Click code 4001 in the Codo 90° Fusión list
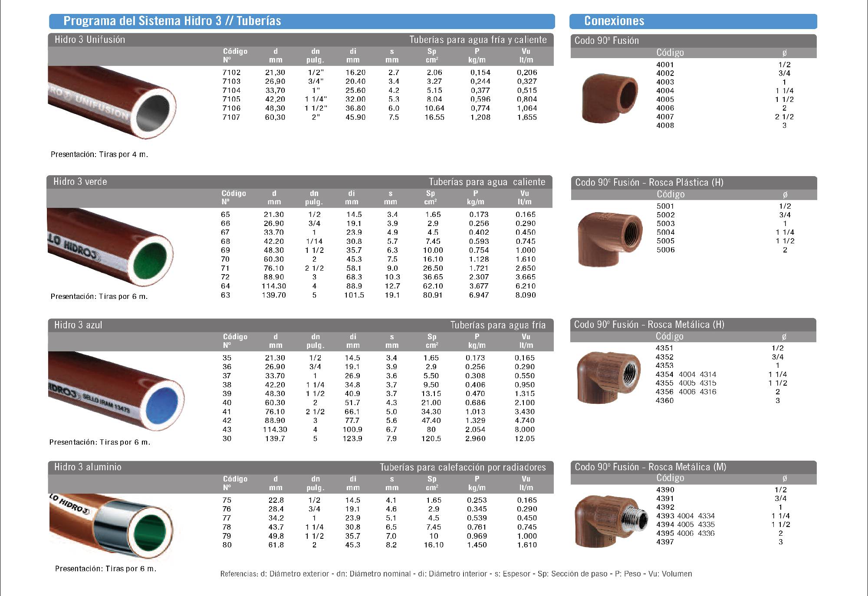Viewport: 868px width, 596px height. pos(665,65)
